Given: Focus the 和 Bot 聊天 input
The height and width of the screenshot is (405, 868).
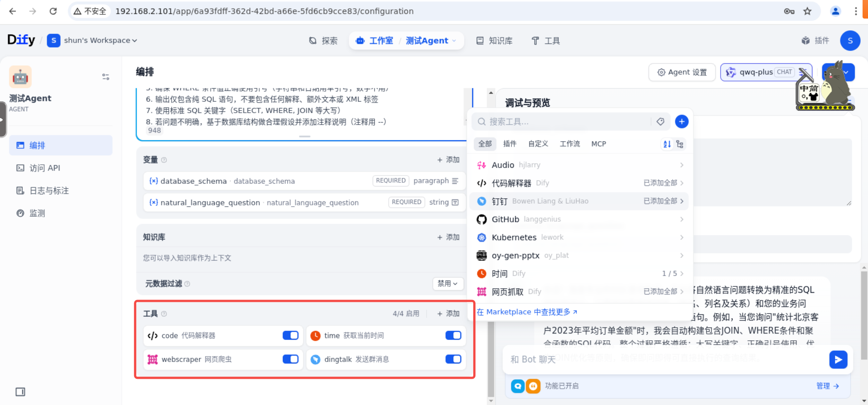Looking at the screenshot, I should click(x=665, y=359).
